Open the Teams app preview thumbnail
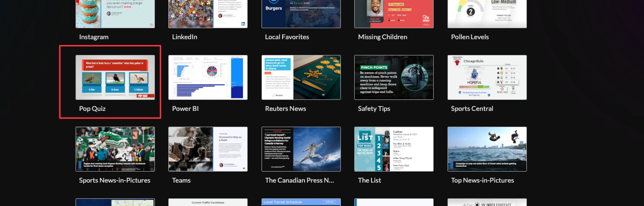 (x=207, y=149)
